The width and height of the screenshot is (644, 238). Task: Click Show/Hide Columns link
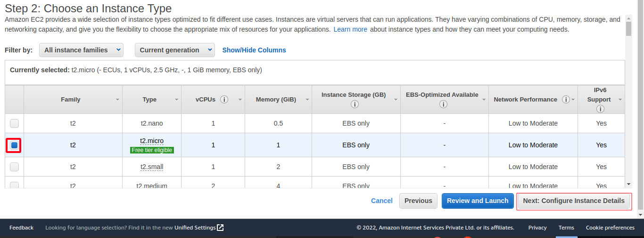[254, 50]
